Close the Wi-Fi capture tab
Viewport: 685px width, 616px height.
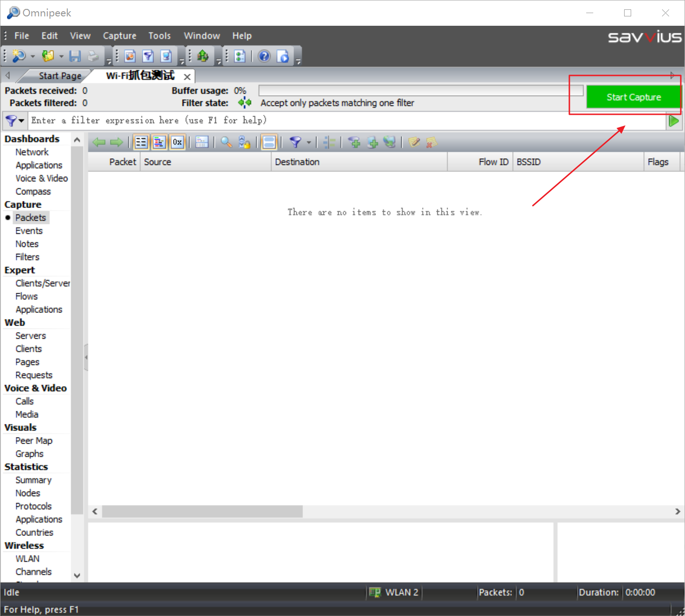click(187, 77)
